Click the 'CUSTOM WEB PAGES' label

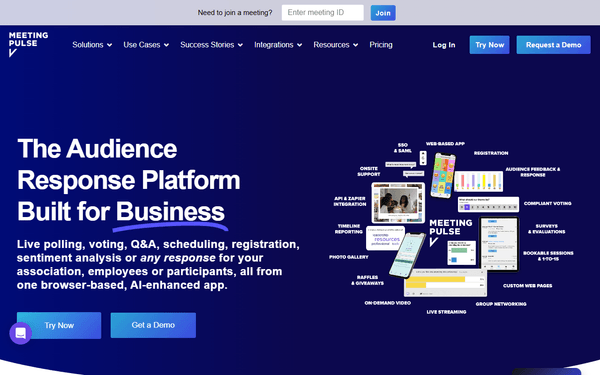[527, 286]
